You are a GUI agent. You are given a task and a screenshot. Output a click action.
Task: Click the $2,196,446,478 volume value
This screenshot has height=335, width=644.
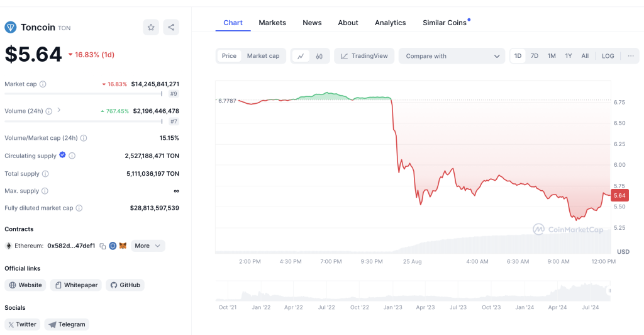pyautogui.click(x=156, y=111)
